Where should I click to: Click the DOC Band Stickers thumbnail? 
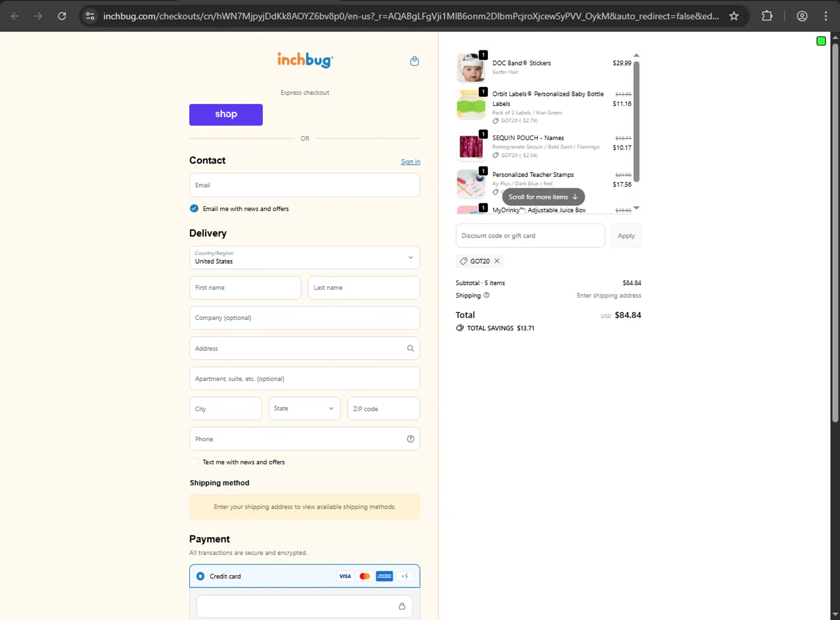(471, 68)
